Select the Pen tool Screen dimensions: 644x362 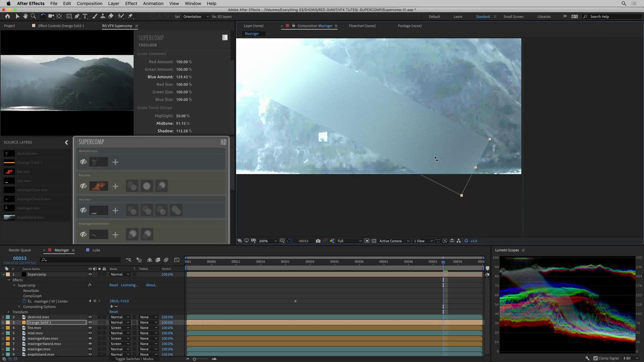(x=77, y=16)
